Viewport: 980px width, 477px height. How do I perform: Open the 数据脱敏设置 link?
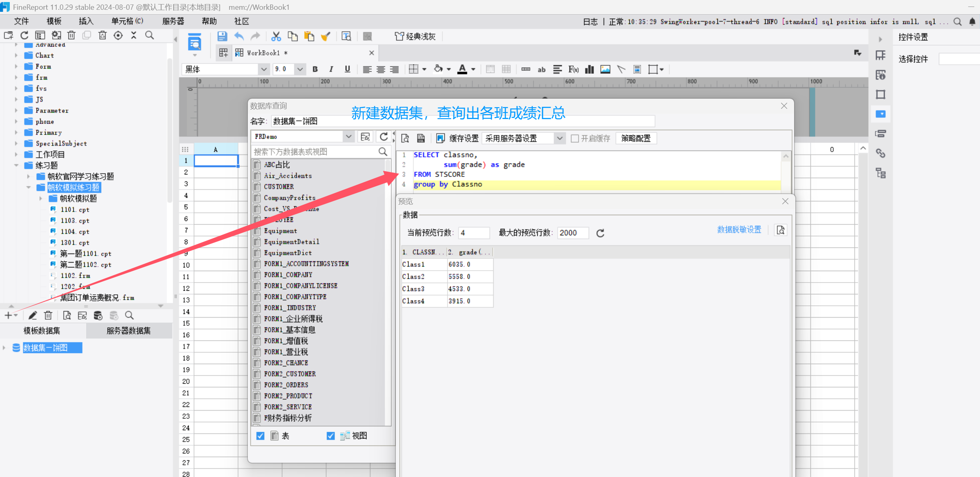pos(739,230)
